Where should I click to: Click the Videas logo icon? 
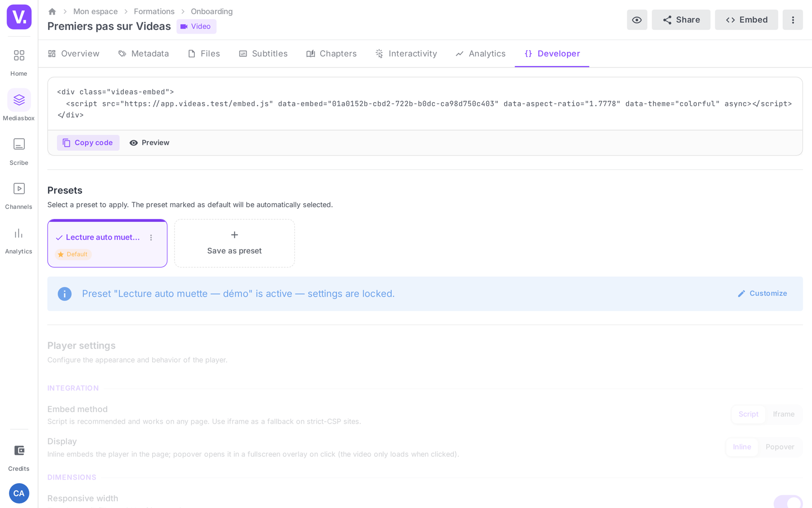(x=19, y=17)
